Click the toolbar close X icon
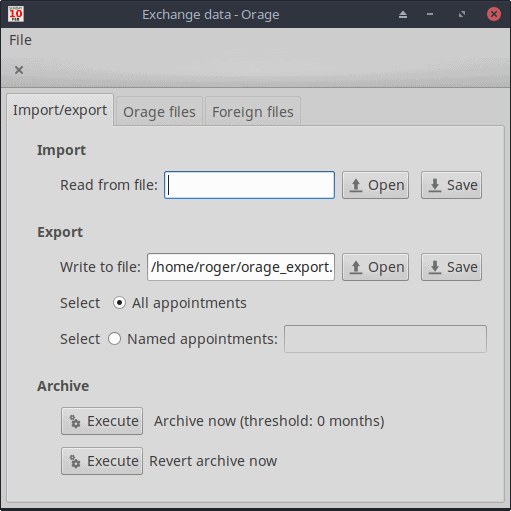The height and width of the screenshot is (511, 511). click(x=19, y=70)
